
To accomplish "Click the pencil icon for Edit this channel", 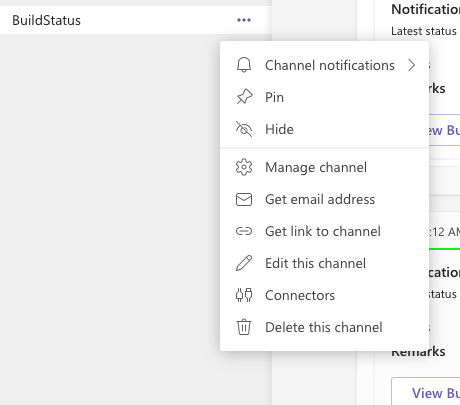I will 244,263.
